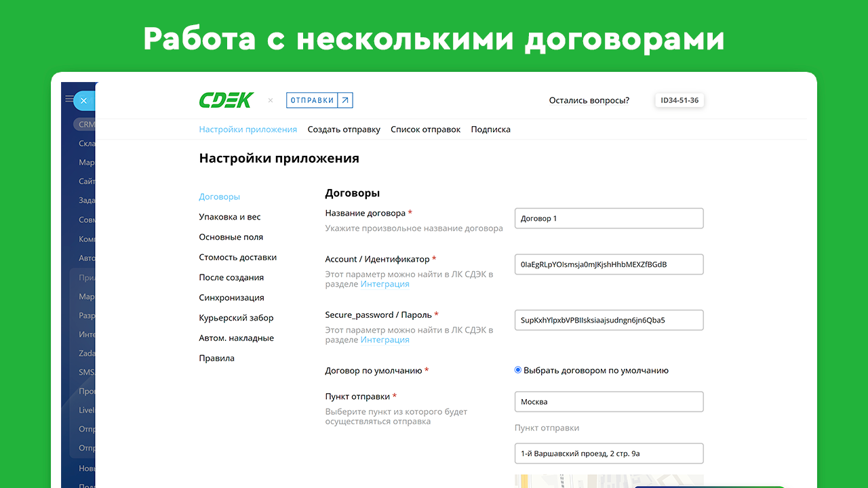Select the default contract radio button
868x488 pixels.
point(518,370)
